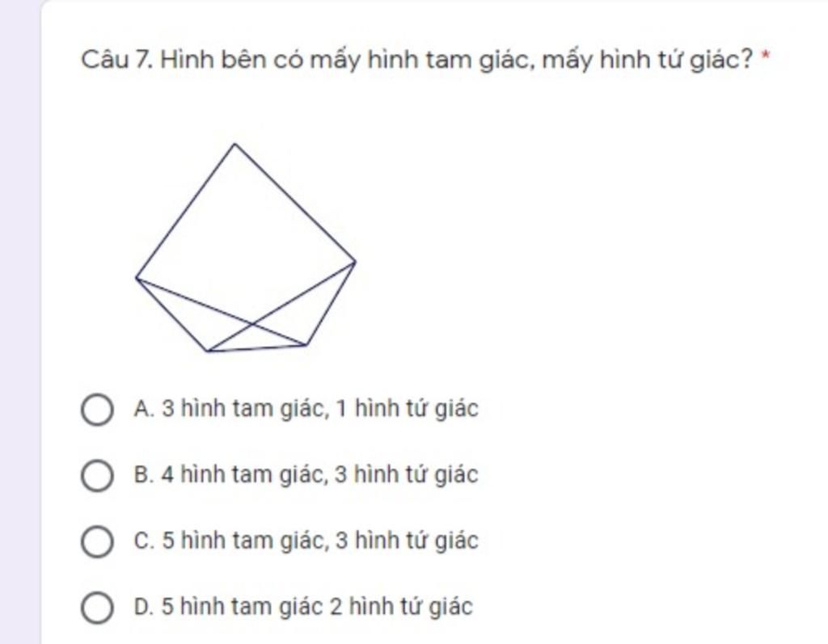Click the short bottom edge of the figure
The height and width of the screenshot is (644, 828).
point(257,348)
